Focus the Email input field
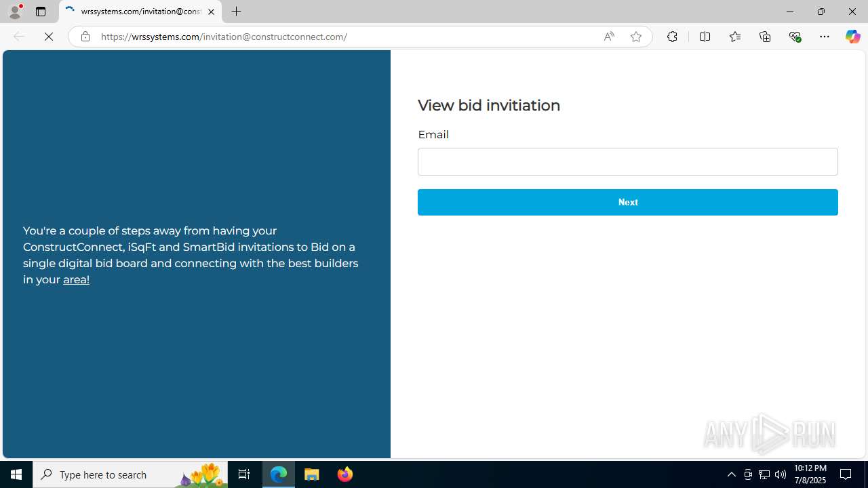Image resolution: width=868 pixels, height=488 pixels. (x=628, y=161)
